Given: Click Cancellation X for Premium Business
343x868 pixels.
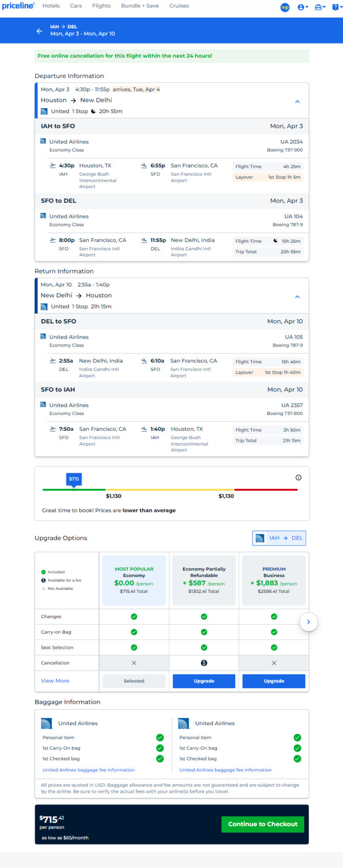Looking at the screenshot, I should click(x=274, y=663).
